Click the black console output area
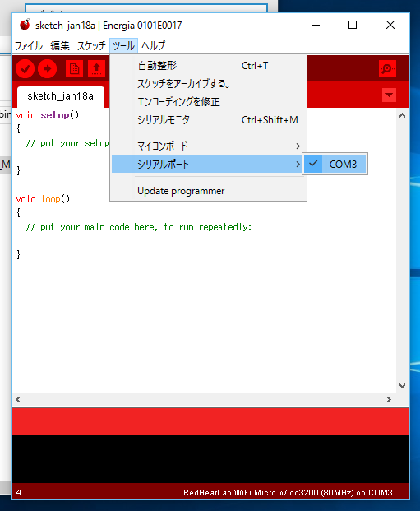Image resolution: width=420 pixels, height=511 pixels. [210, 459]
